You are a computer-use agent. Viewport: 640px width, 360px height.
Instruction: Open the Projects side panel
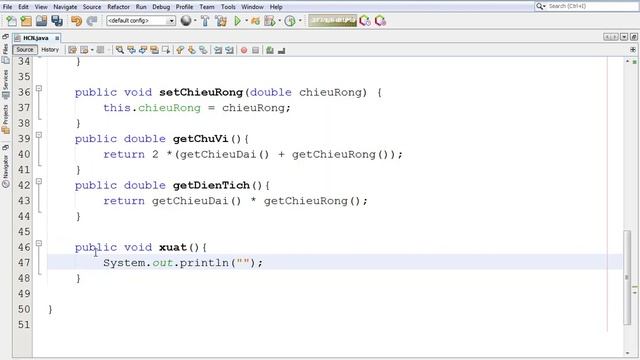pyautogui.click(x=6, y=119)
